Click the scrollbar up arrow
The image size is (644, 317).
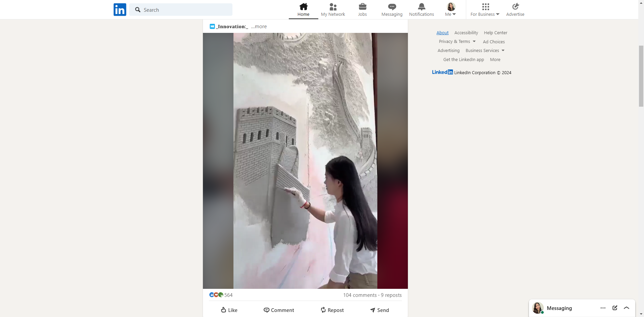641,2
